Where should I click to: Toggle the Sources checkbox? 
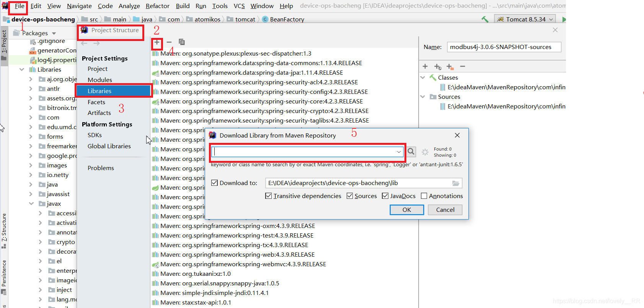click(x=350, y=196)
